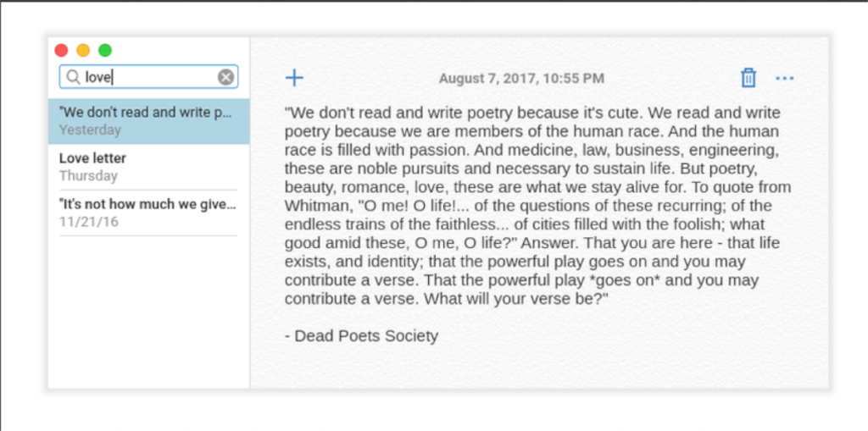Click the 'Yesterday' label on selected note
Image resolution: width=868 pixels, height=431 pixels.
90,130
